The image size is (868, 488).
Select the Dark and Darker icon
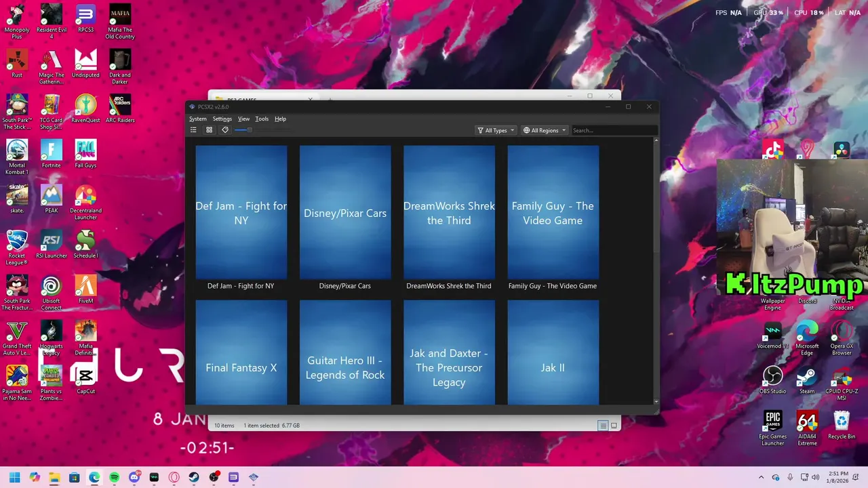tap(120, 67)
